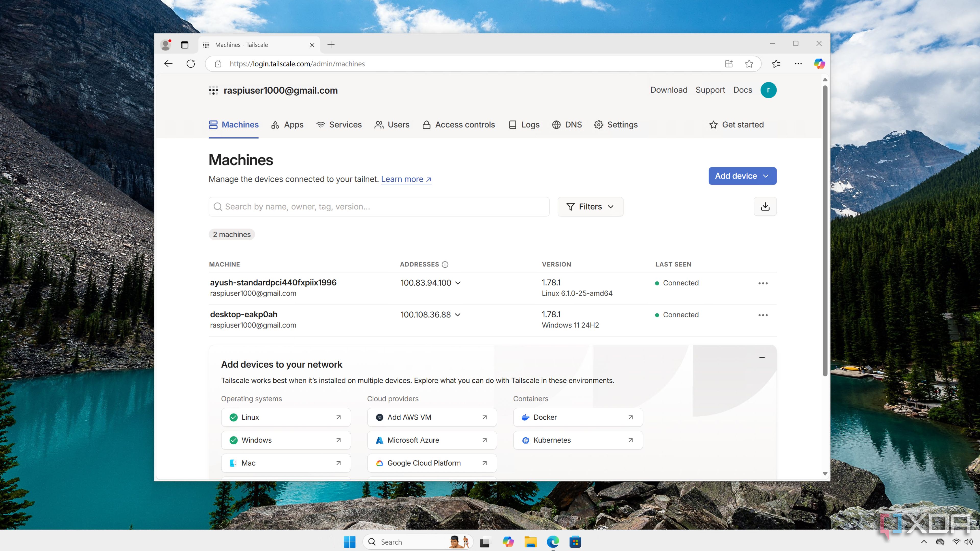Open the Filters dropdown
The height and width of the screenshot is (551, 980).
click(590, 206)
